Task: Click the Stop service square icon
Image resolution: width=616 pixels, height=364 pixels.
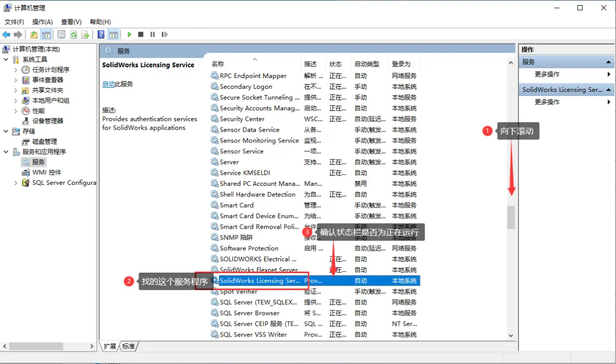Action: (141, 35)
